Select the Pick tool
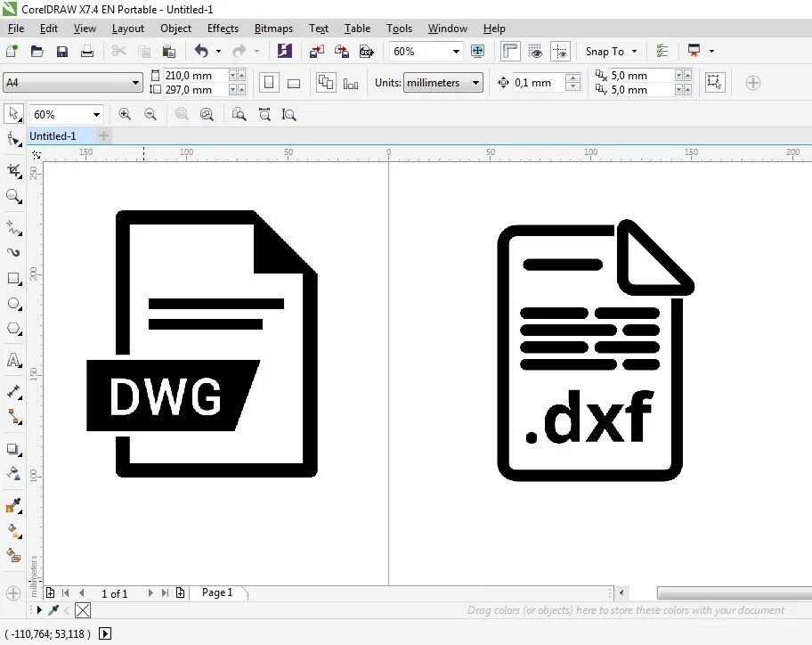812x645 pixels. (x=13, y=113)
